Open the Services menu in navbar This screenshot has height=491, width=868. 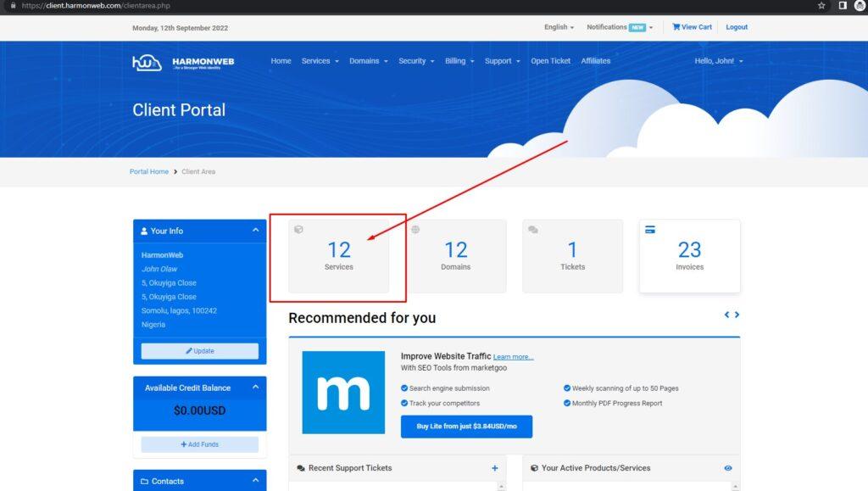point(320,61)
